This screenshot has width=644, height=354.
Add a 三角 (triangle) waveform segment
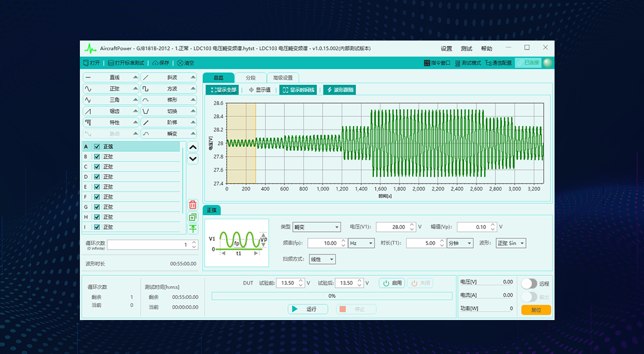[x=111, y=100]
